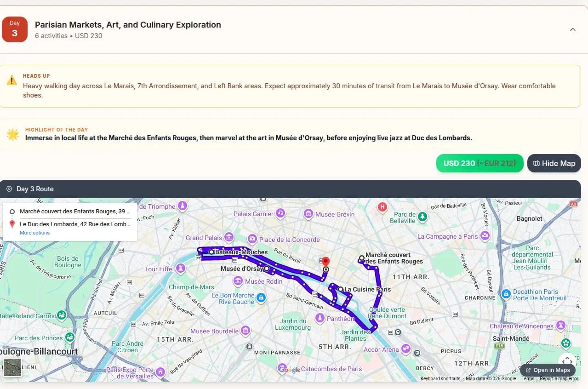Click the HEADS UP label
The width and height of the screenshot is (588, 389).
click(x=36, y=76)
